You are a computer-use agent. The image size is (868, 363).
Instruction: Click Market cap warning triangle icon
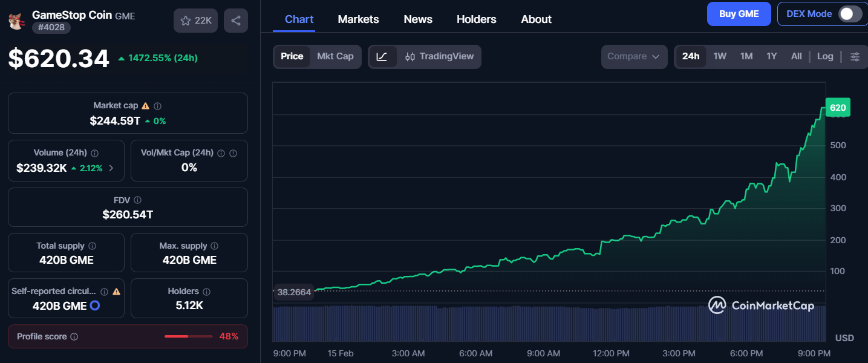tap(146, 106)
